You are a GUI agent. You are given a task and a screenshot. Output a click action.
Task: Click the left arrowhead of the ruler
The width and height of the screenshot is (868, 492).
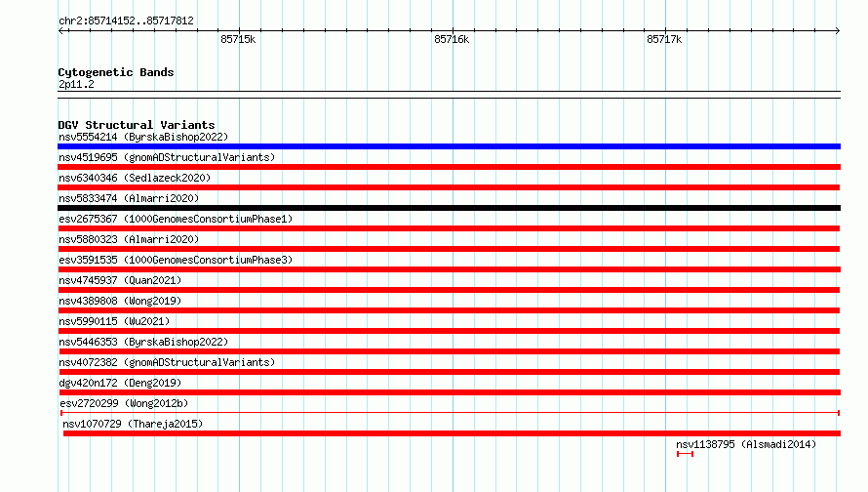[60, 30]
